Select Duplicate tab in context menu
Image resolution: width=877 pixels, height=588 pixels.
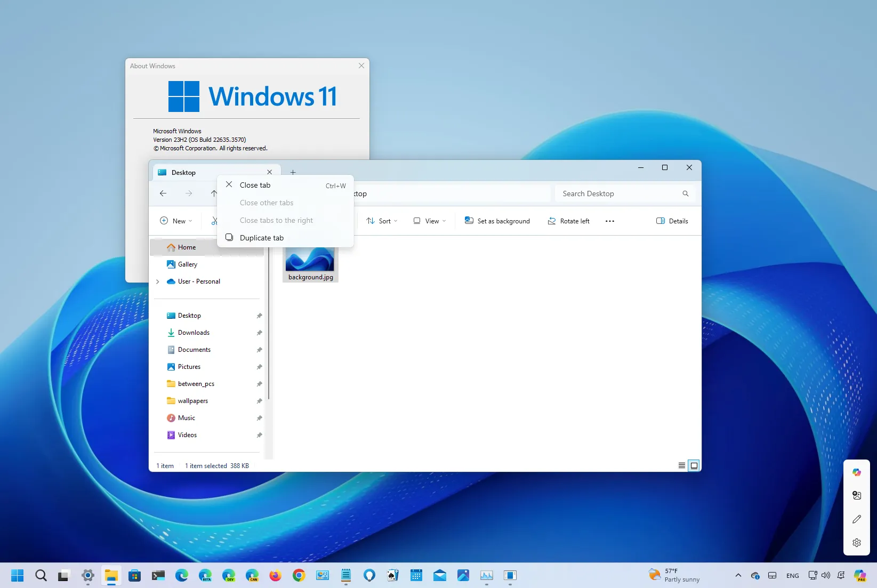point(285,238)
